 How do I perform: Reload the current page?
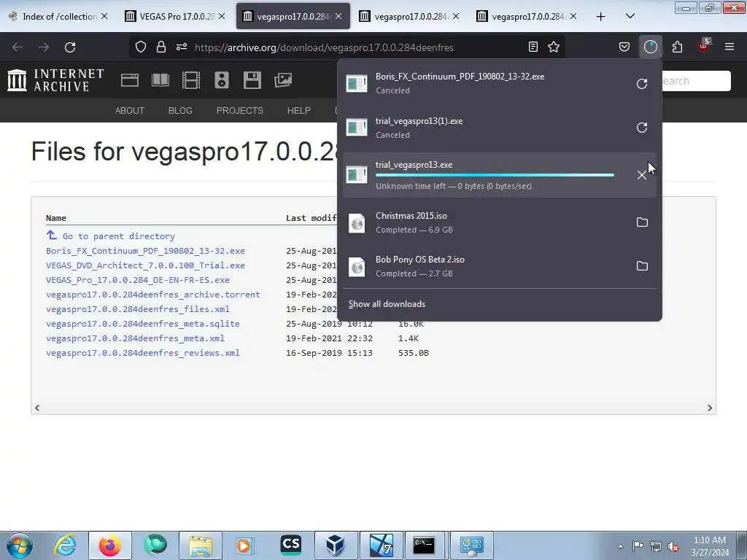pyautogui.click(x=70, y=47)
